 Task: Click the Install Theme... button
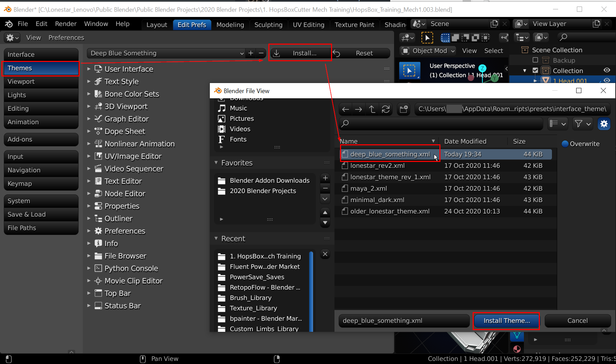pos(507,321)
